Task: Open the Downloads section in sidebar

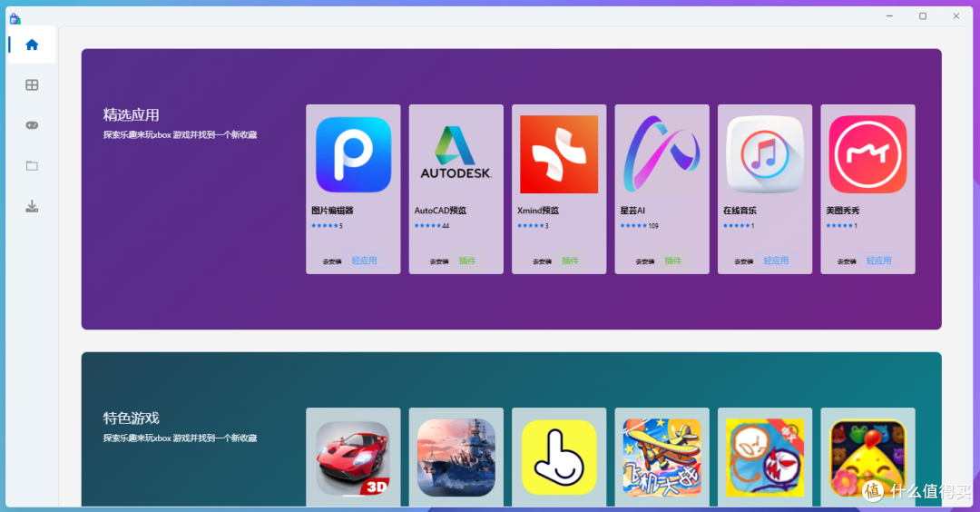Action: click(32, 206)
